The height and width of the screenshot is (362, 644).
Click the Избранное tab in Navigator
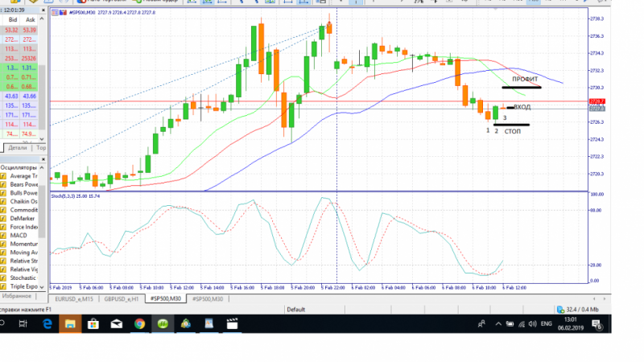coord(16,296)
